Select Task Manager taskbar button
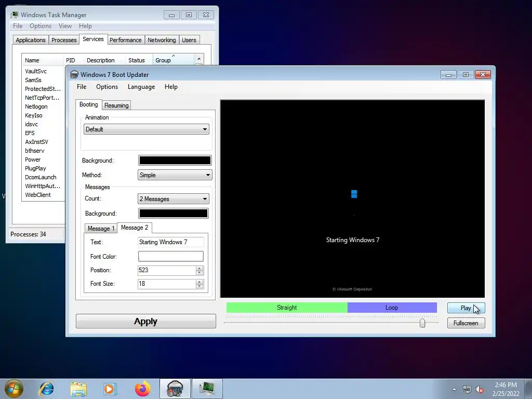The width and height of the screenshot is (532, 399). click(x=207, y=389)
